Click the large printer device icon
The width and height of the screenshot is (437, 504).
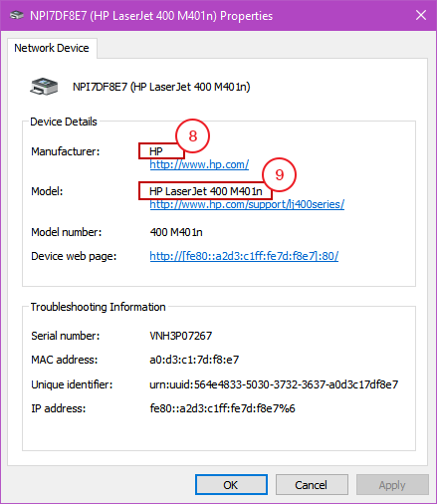pyautogui.click(x=44, y=87)
